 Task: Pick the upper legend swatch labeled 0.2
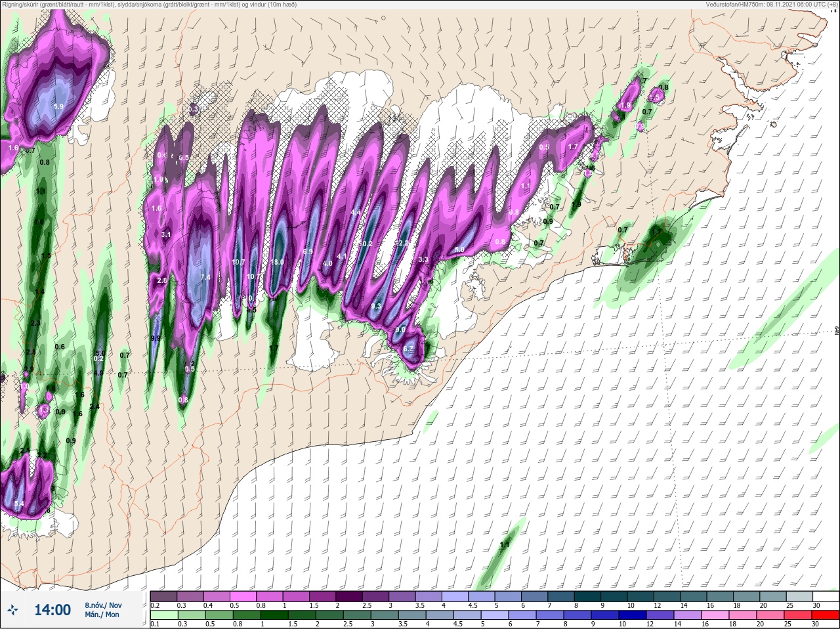pos(163,596)
